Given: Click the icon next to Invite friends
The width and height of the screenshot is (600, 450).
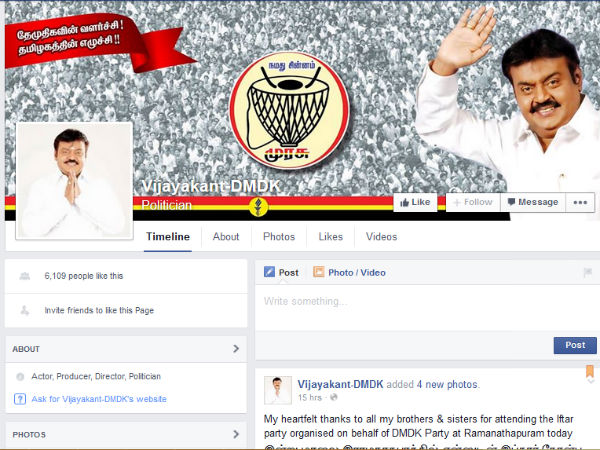Looking at the screenshot, I should tap(24, 310).
